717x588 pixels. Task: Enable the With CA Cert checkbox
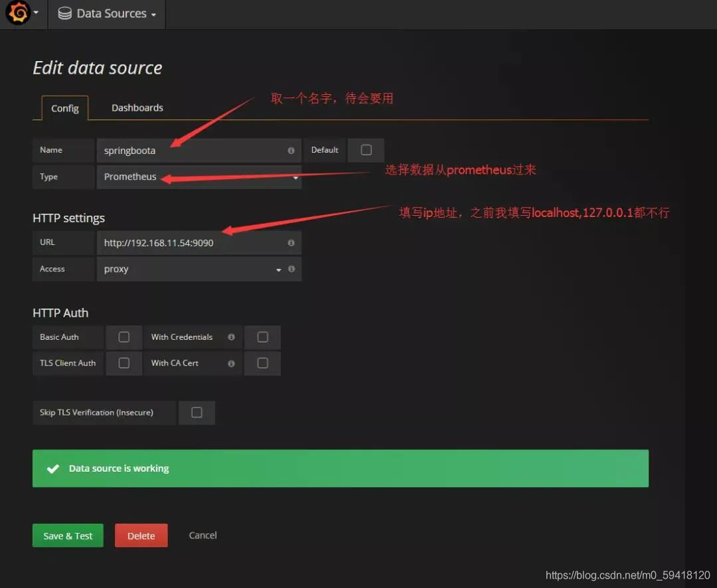pos(262,363)
